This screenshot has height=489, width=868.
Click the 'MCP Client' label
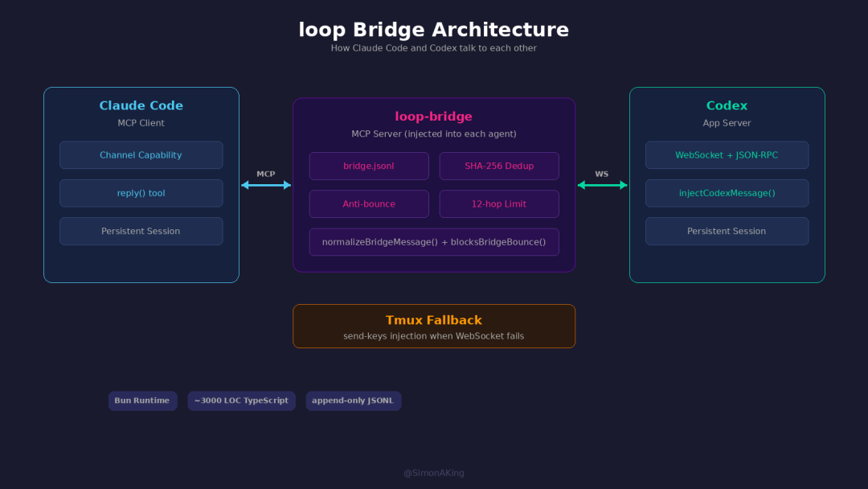141,123
